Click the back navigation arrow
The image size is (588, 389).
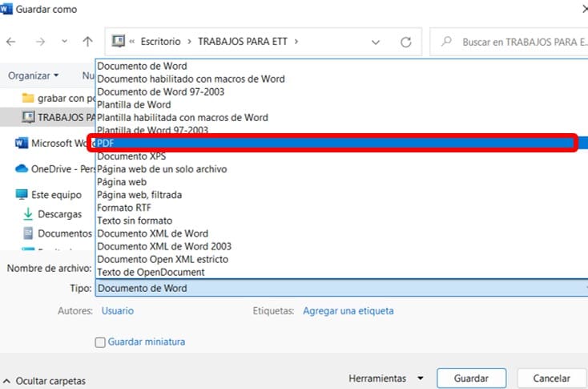[x=11, y=41]
